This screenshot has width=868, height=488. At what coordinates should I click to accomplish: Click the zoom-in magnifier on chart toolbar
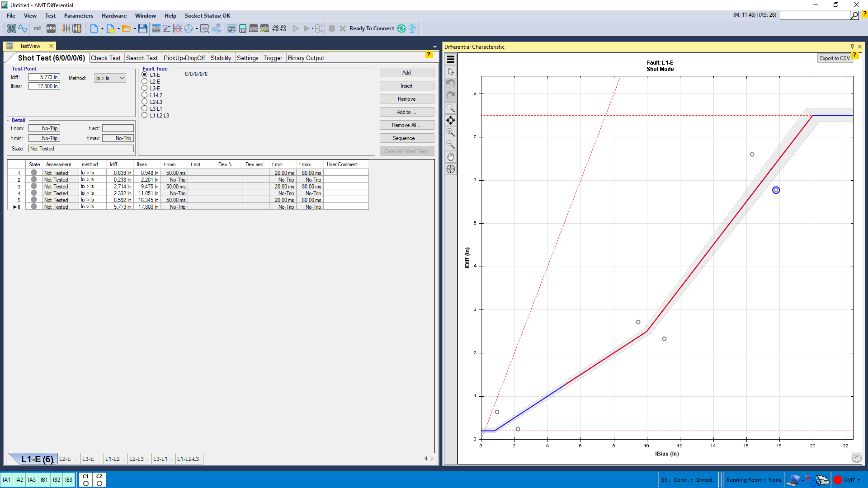tap(451, 132)
